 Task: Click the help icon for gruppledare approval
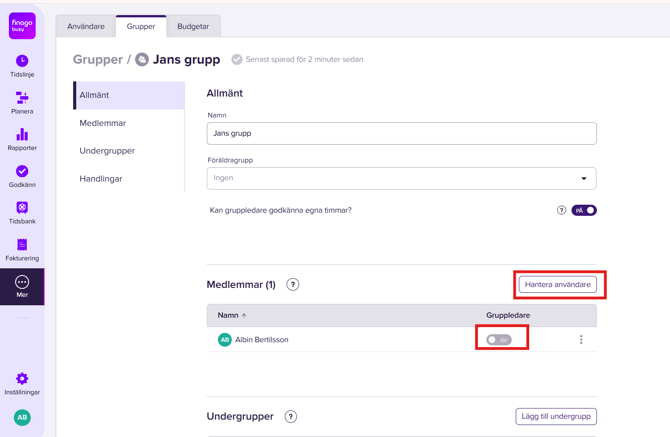click(x=561, y=210)
